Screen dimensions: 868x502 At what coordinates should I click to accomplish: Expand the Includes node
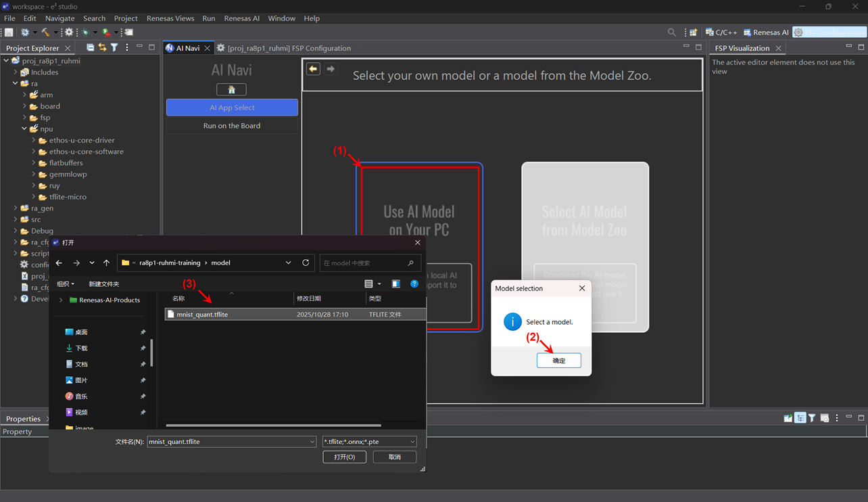pos(16,72)
